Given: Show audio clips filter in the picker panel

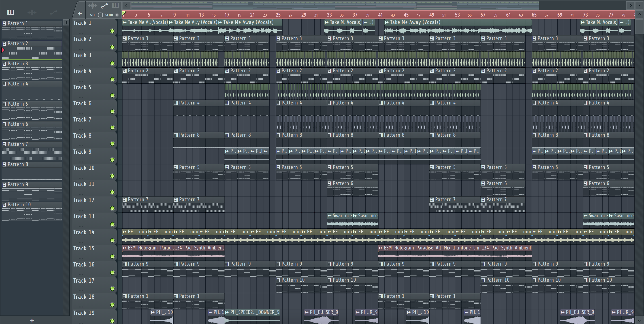Looking at the screenshot, I should click(x=32, y=12).
